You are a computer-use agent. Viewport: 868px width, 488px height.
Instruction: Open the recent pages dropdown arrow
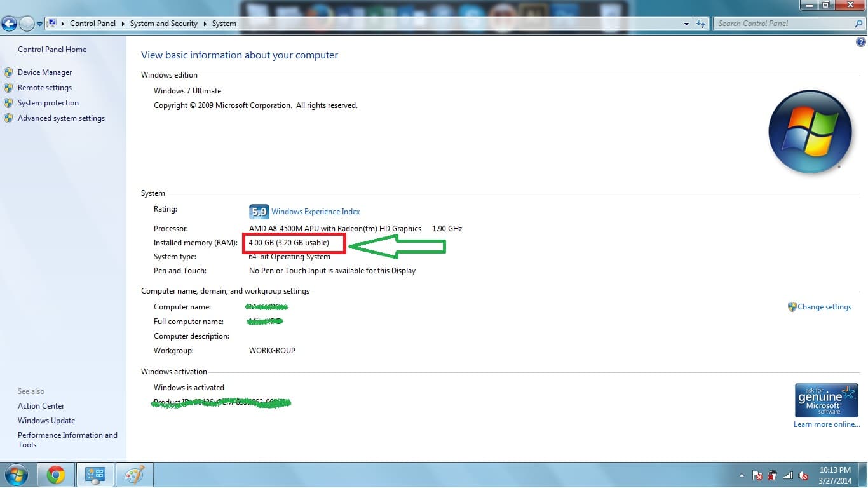[x=39, y=24]
